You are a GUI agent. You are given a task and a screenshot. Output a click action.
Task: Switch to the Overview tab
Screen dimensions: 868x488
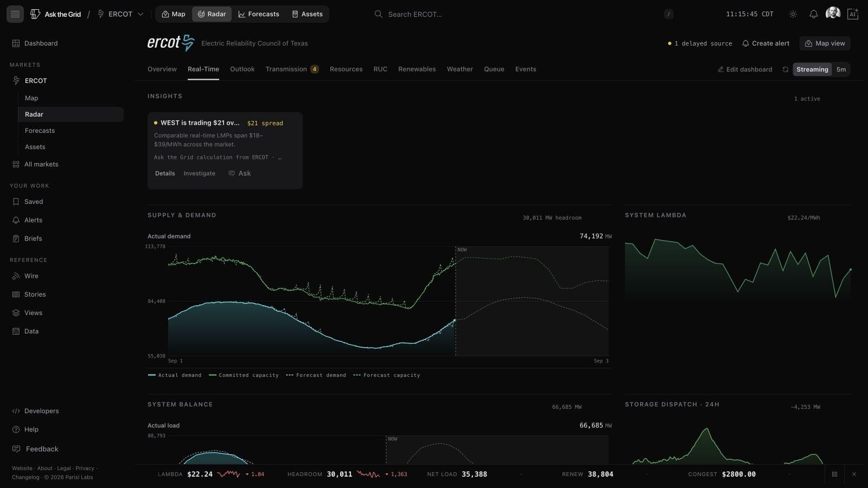(x=162, y=69)
